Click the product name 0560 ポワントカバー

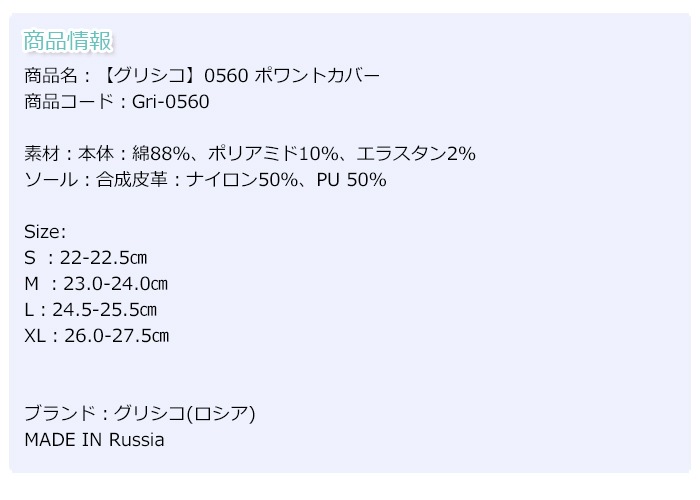tap(292, 76)
